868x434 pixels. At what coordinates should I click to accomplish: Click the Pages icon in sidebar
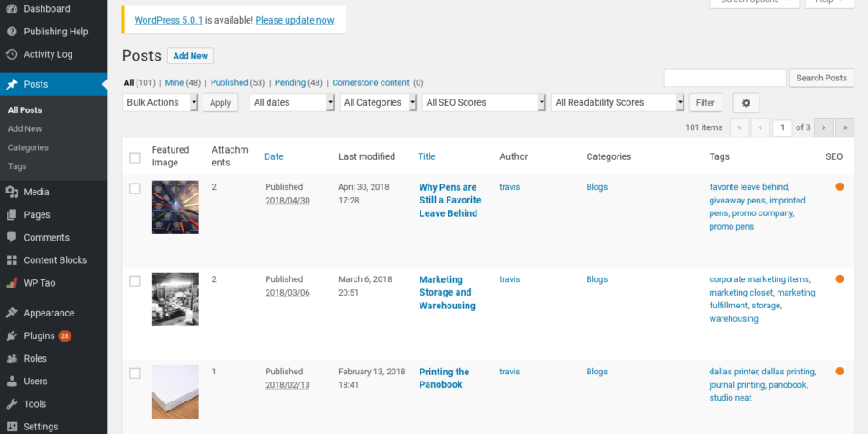pos(12,214)
